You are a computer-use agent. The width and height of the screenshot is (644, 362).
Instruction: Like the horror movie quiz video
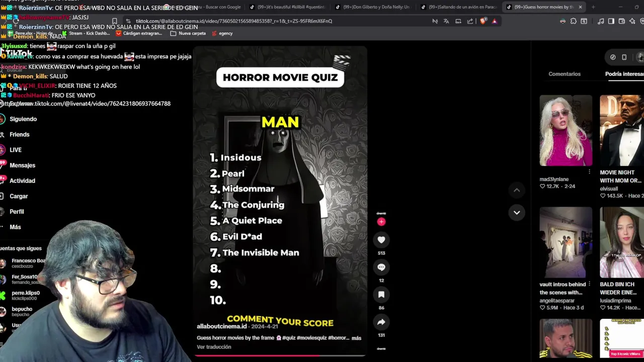(381, 240)
